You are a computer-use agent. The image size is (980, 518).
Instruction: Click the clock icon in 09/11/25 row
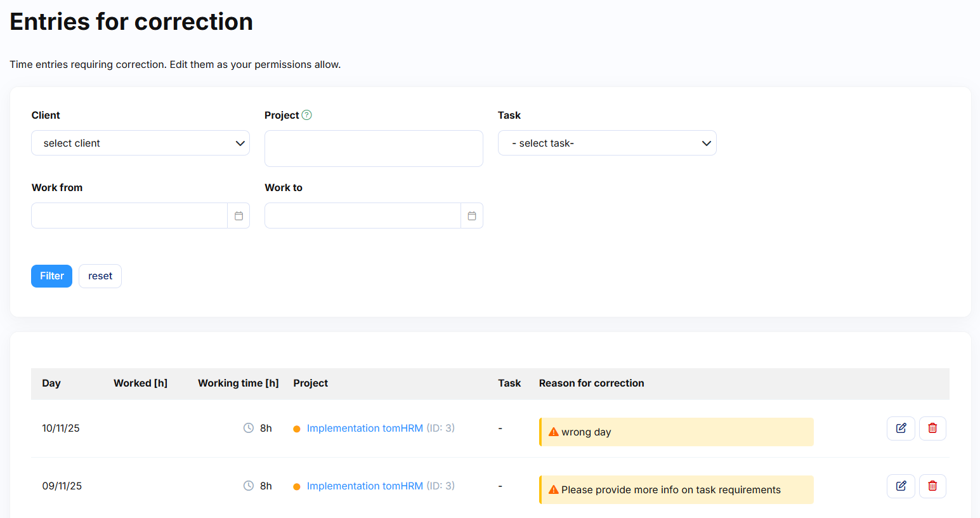tap(249, 486)
